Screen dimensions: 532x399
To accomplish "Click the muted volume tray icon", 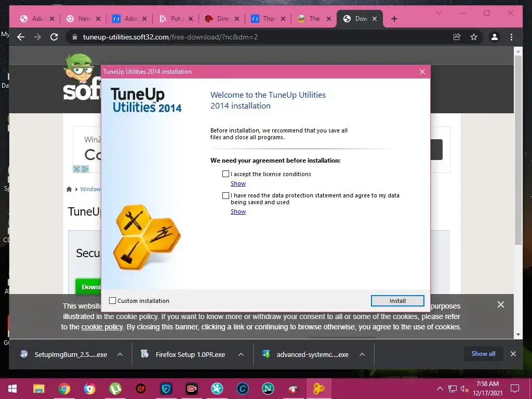I will click(x=464, y=389).
